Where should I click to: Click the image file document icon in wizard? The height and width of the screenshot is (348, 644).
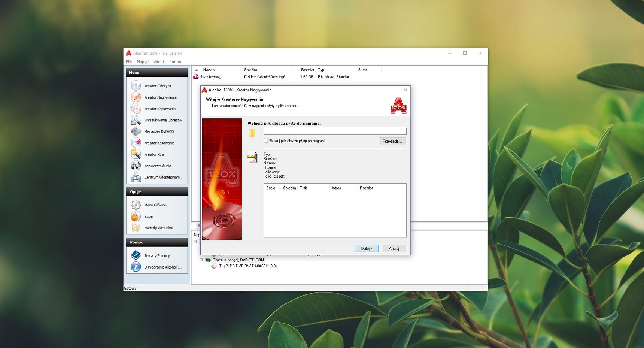252,157
